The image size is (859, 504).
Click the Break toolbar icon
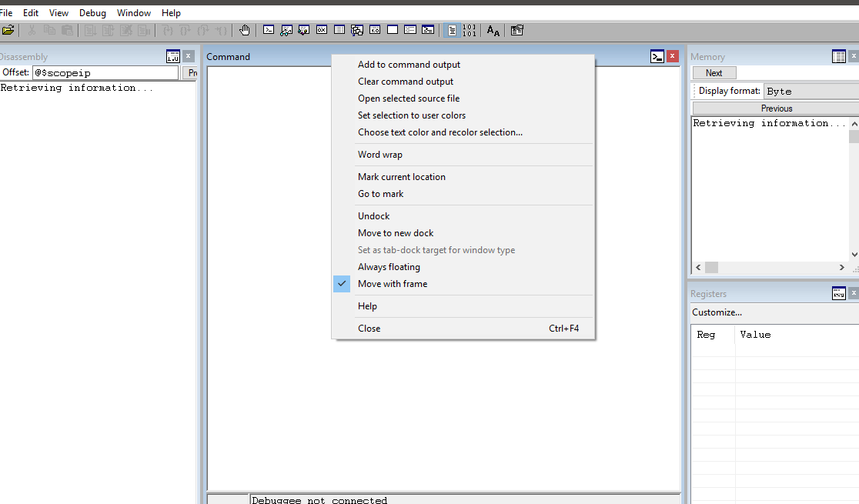point(143,30)
